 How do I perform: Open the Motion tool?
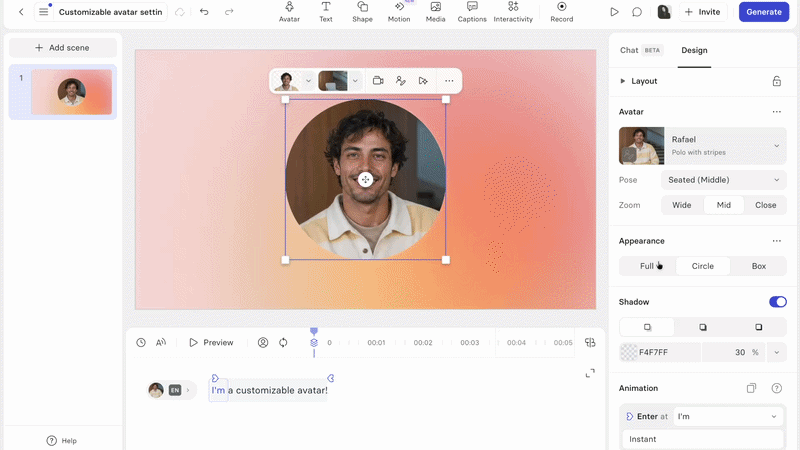398,12
